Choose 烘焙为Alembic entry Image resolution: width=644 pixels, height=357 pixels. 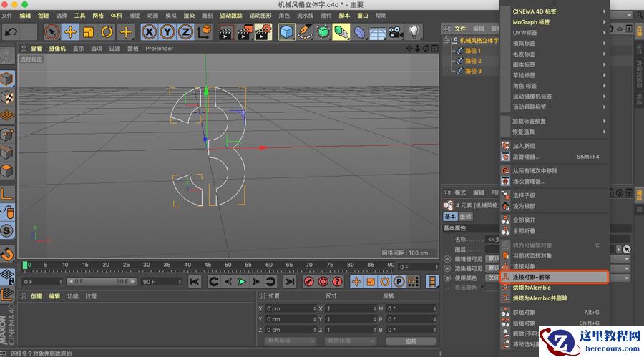[554, 288]
